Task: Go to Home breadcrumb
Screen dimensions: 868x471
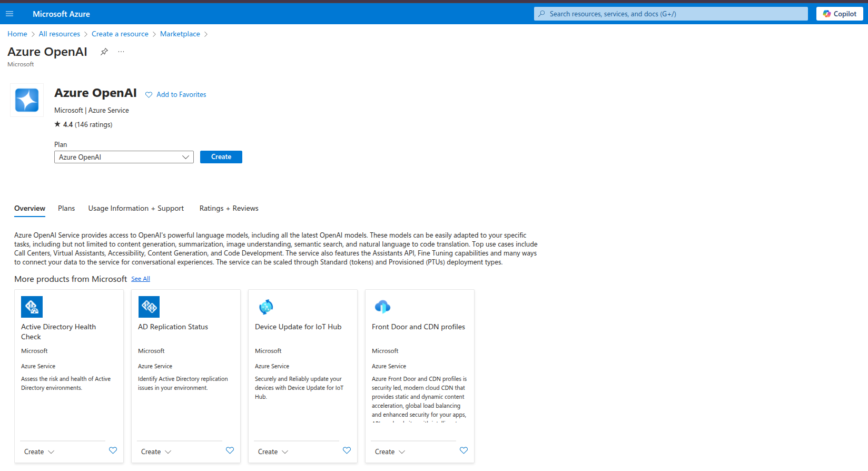Action: click(17, 34)
